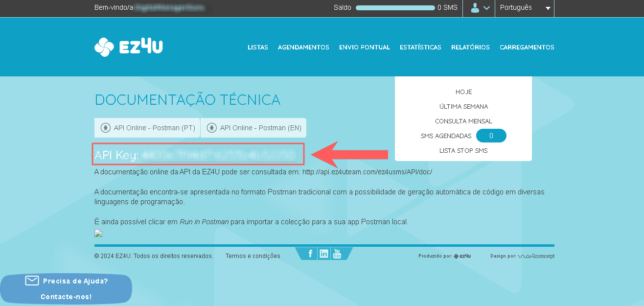Open ENVIO PONTUAL menu item
Screen dimensions: 644x306
click(364, 47)
